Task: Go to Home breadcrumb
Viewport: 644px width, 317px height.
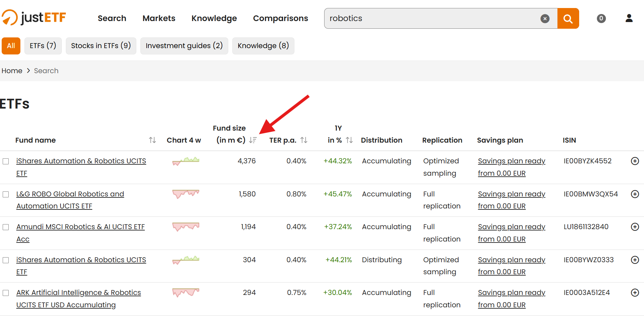Action: tap(12, 71)
